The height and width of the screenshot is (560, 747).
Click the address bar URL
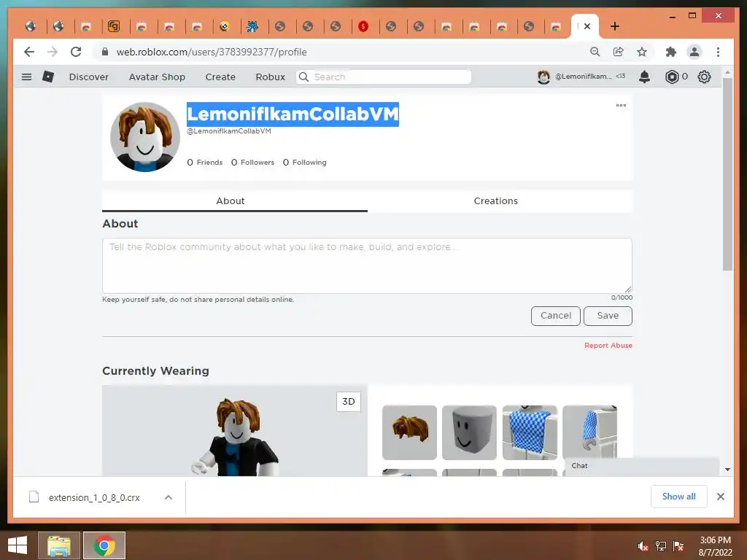click(212, 52)
